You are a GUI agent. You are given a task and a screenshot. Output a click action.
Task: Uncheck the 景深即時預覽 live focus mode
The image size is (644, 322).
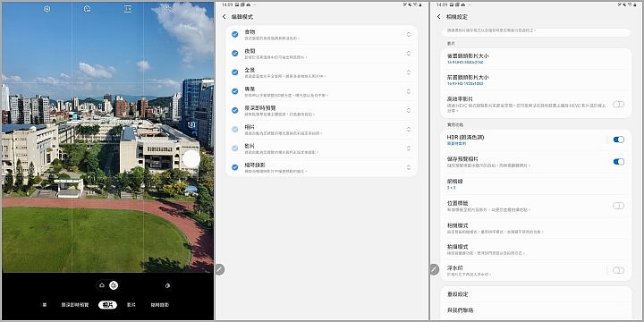(x=235, y=110)
